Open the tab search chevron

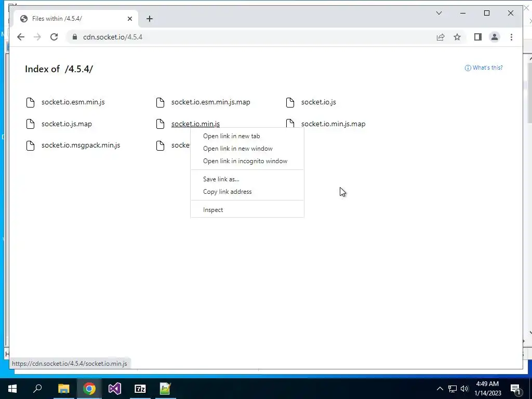pyautogui.click(x=438, y=13)
